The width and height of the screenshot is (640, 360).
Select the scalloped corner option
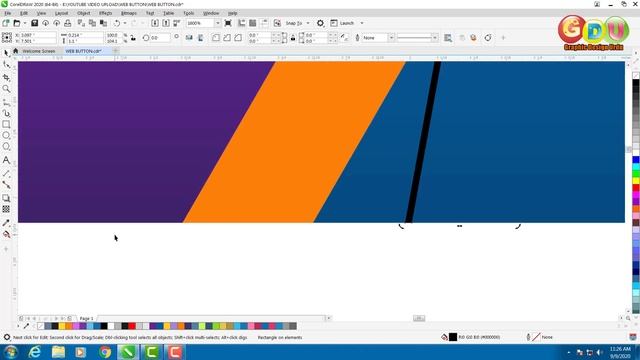point(227,38)
